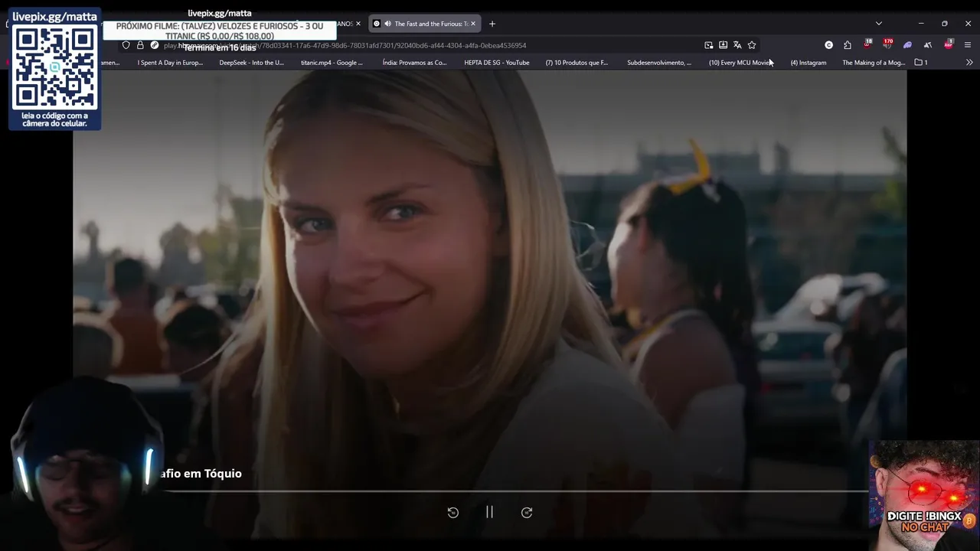Open bookmark HEPTA DE SG - YouTube

pyautogui.click(x=496, y=63)
